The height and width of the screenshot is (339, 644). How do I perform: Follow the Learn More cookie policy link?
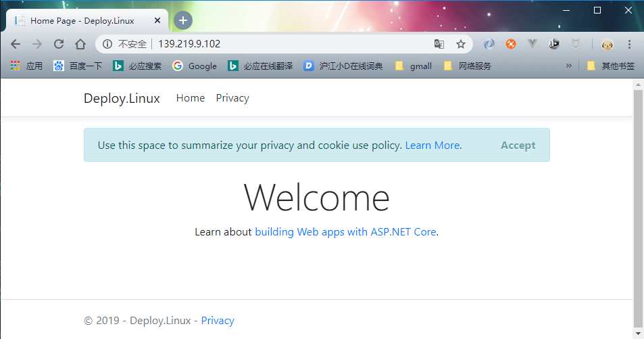click(x=433, y=145)
